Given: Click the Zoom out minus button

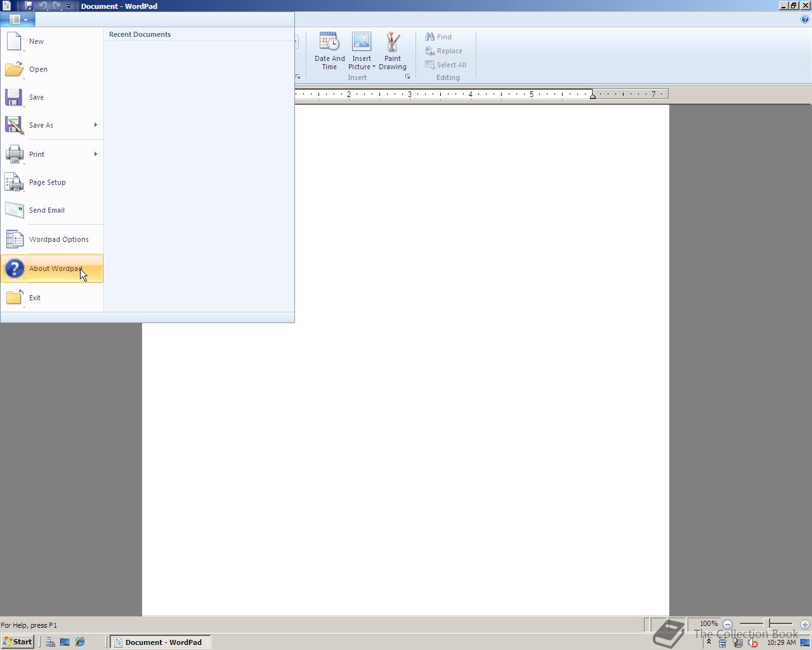Looking at the screenshot, I should point(728,625).
